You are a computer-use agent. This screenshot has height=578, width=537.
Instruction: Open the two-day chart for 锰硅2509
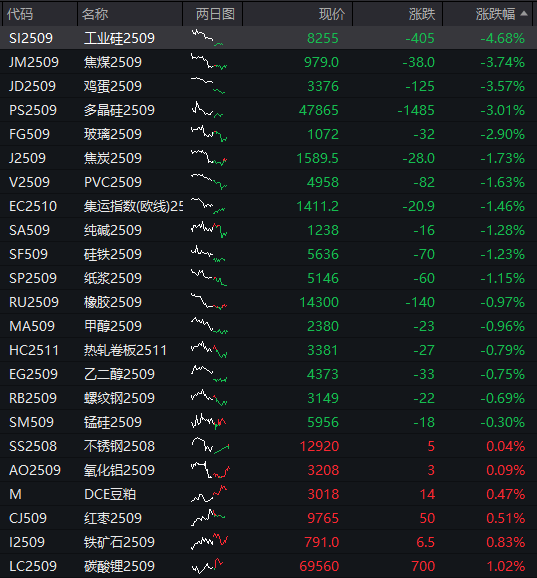(x=209, y=422)
